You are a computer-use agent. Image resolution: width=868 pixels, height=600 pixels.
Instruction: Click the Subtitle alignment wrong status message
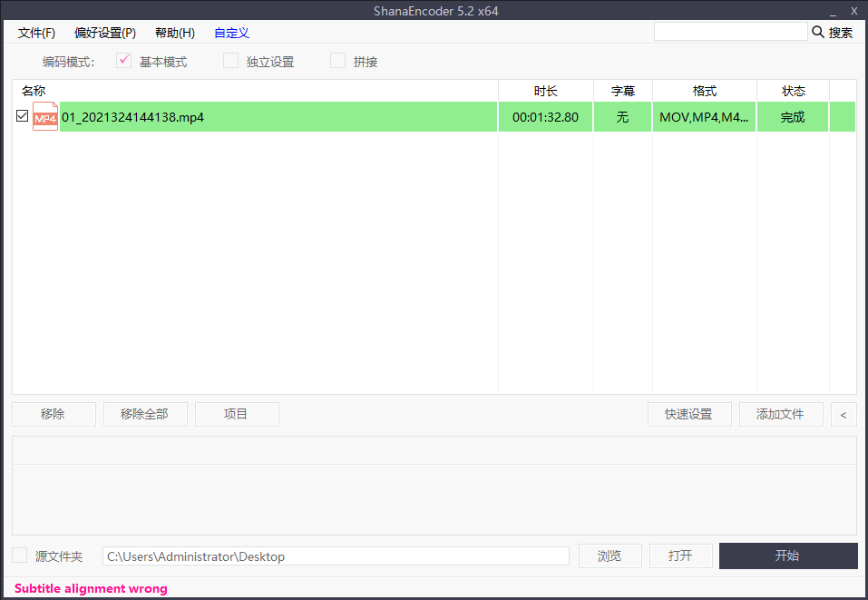(x=91, y=588)
